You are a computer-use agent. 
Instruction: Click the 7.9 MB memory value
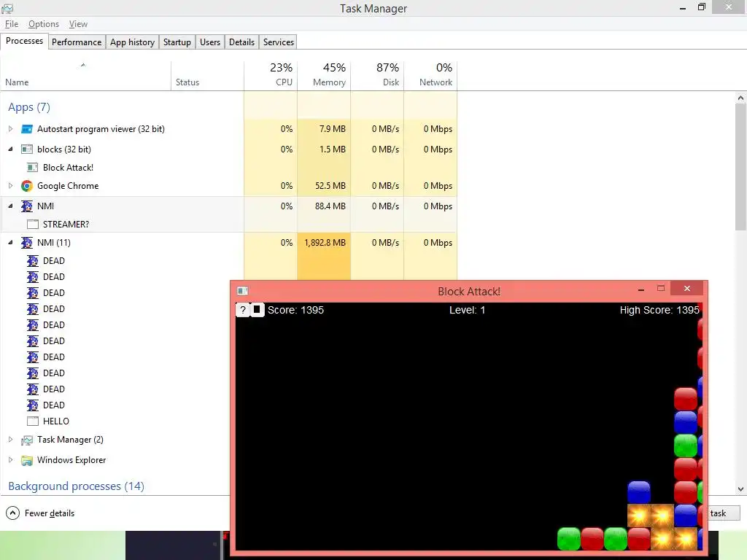point(333,129)
